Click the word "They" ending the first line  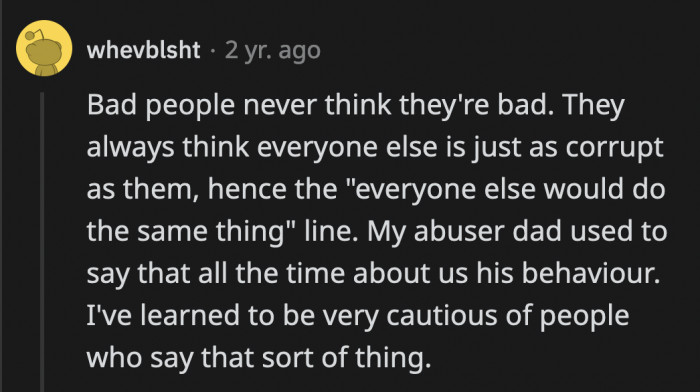click(x=593, y=105)
